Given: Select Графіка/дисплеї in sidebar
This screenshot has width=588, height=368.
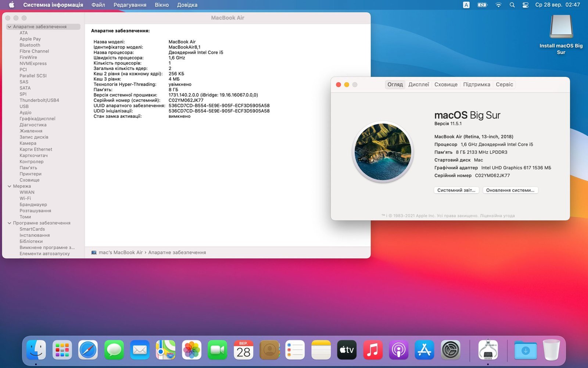Looking at the screenshot, I should point(37,119).
